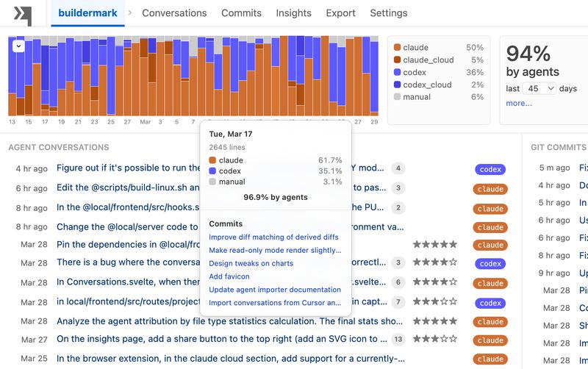588x369 pixels.
Task: Collapse the chart using the chevron button
Action: coord(18,46)
